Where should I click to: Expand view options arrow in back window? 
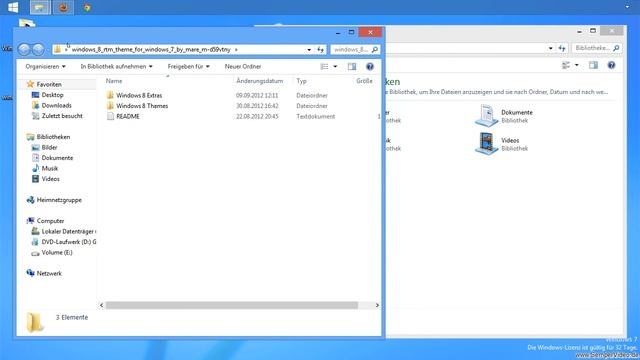point(577,65)
